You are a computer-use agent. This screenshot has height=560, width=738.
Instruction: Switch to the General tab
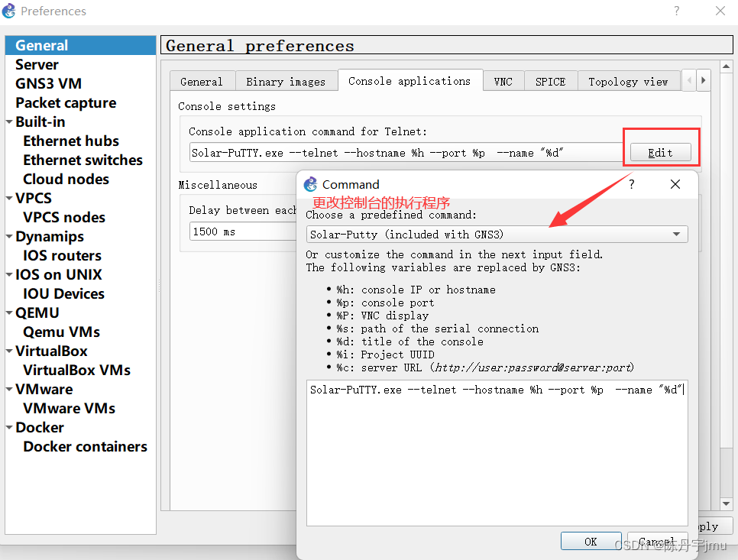pos(202,82)
